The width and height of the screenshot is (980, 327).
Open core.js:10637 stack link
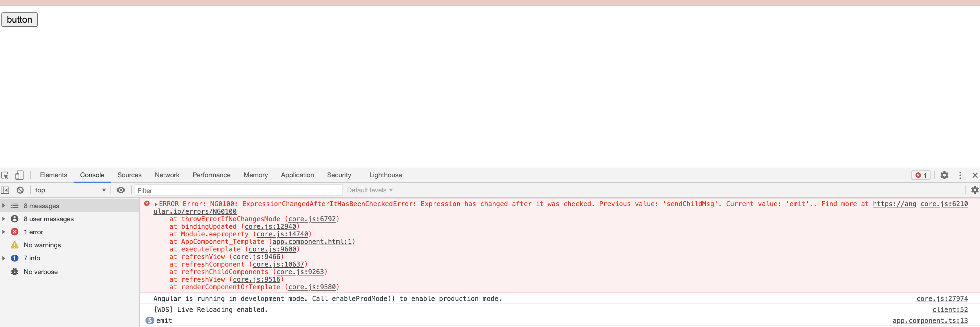point(278,264)
